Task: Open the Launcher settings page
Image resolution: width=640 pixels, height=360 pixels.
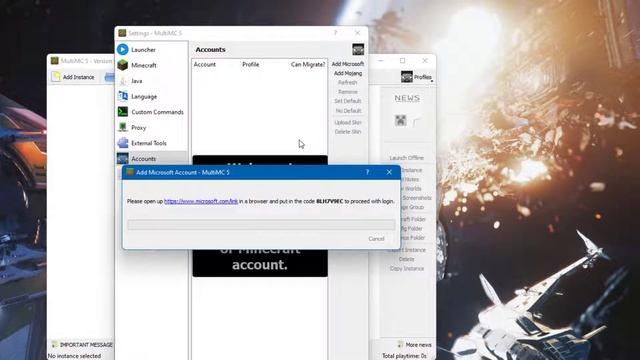Action: click(x=151, y=49)
